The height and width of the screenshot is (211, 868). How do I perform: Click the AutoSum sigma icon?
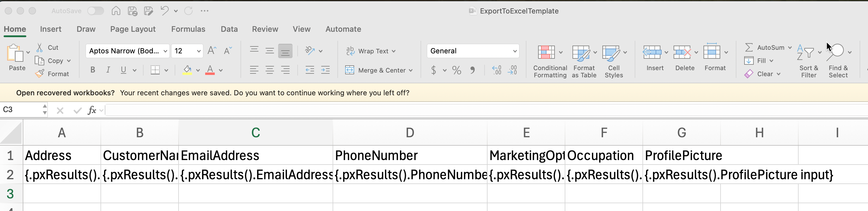click(749, 48)
